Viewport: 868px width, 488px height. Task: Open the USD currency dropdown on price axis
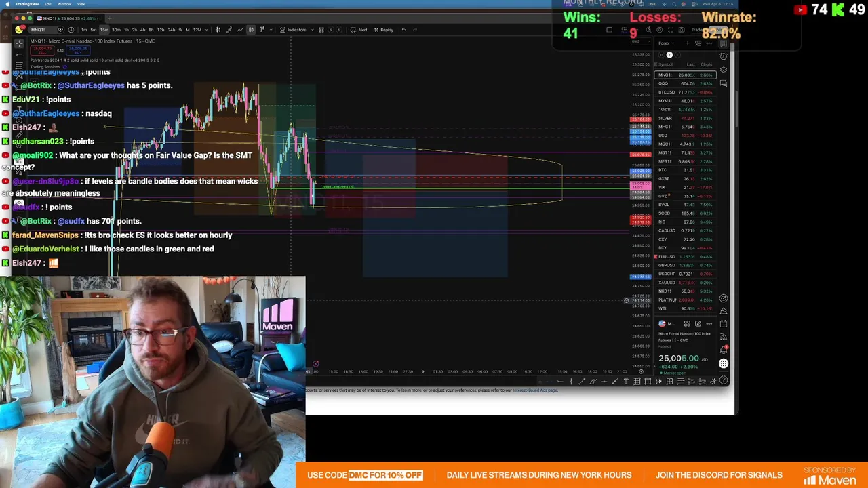(x=641, y=41)
